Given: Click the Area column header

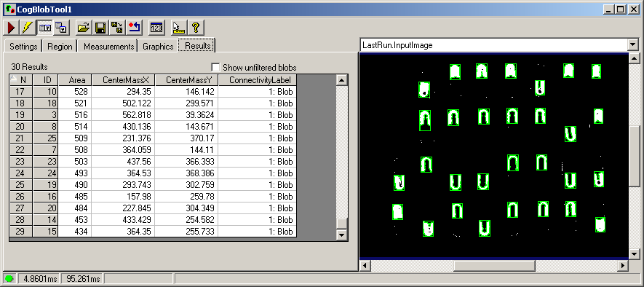Looking at the screenshot, I should click(75, 80).
